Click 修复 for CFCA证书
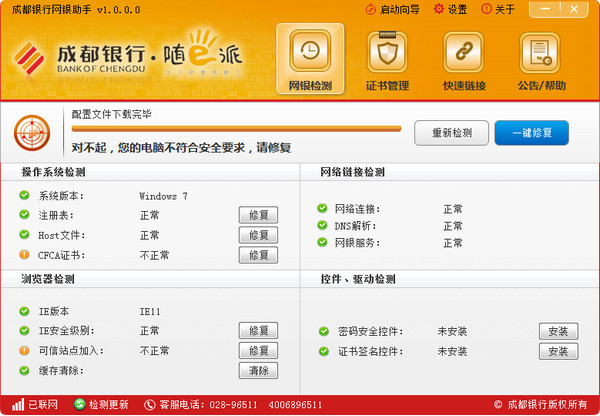The image size is (600, 416). tap(258, 255)
